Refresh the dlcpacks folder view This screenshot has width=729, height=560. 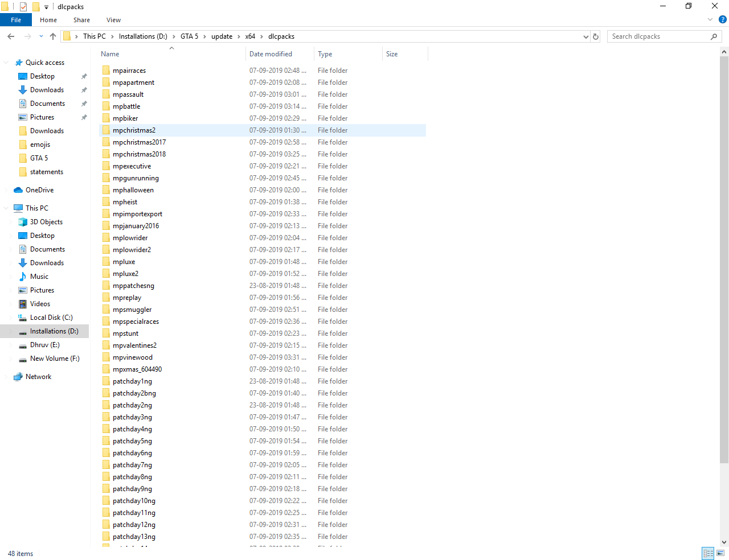596,36
